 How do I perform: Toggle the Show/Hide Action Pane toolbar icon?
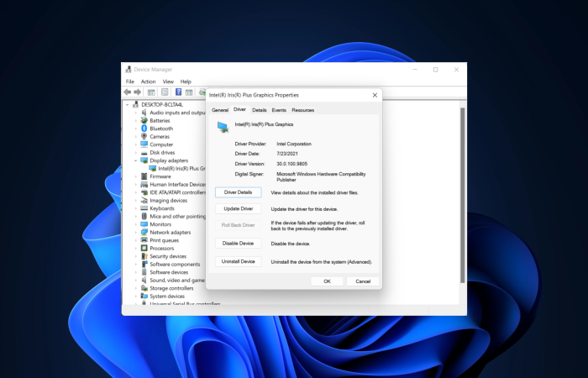click(x=189, y=92)
